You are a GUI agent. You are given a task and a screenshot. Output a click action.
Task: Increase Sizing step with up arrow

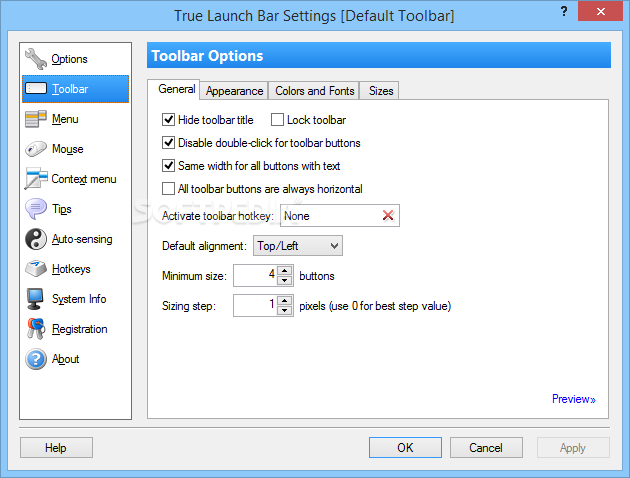(x=285, y=300)
